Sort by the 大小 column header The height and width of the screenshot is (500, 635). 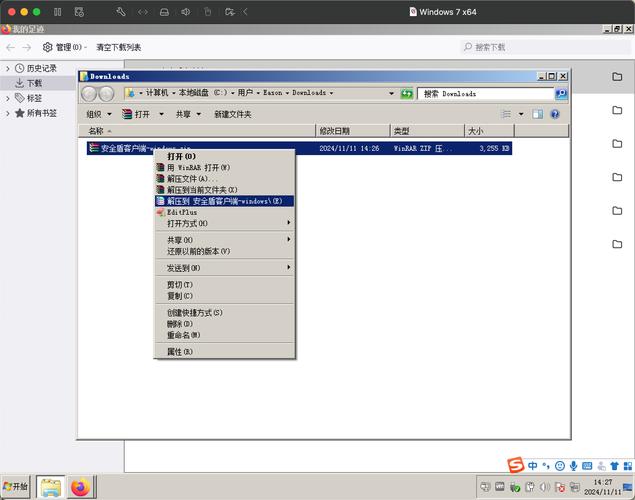tap(489, 131)
